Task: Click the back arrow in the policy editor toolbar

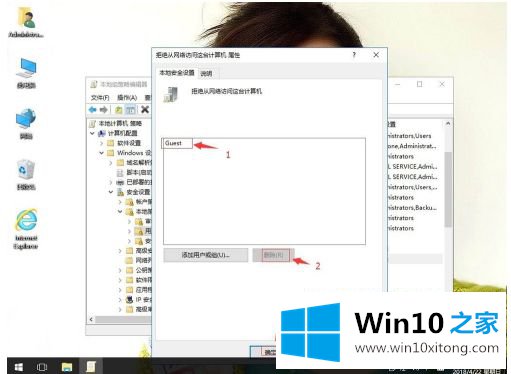Action: [x=93, y=109]
